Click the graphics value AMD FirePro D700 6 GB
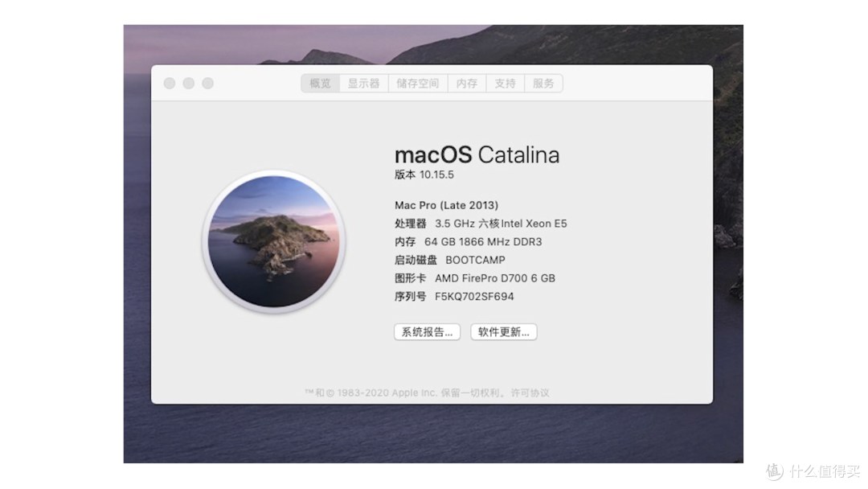This screenshot has width=868, height=489. click(x=495, y=278)
